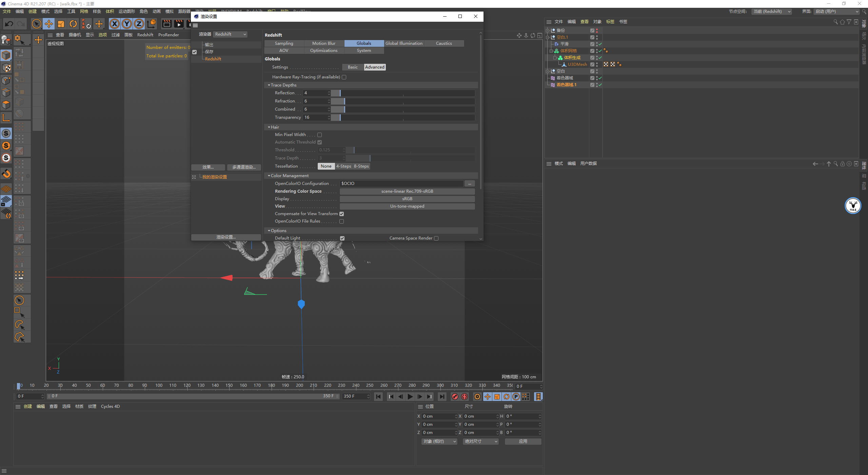This screenshot has width=868, height=475.
Task: Toggle Compensate for View Transform checkbox
Action: (342, 214)
